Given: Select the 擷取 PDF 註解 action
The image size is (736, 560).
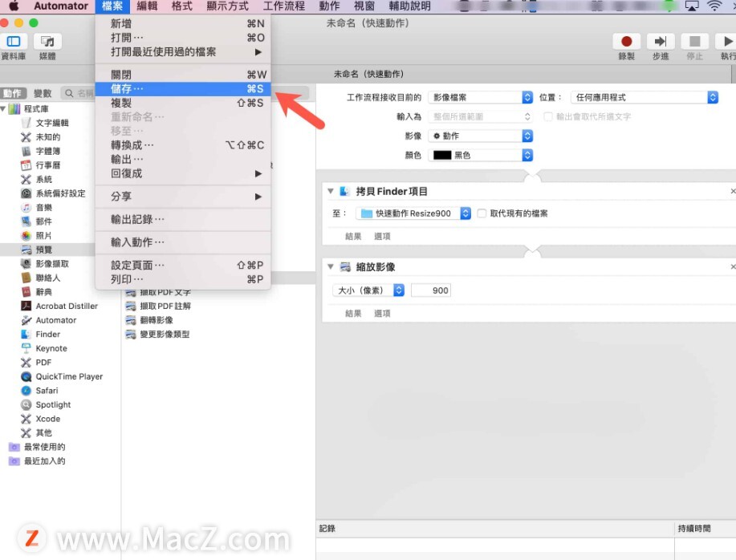Looking at the screenshot, I should [159, 306].
